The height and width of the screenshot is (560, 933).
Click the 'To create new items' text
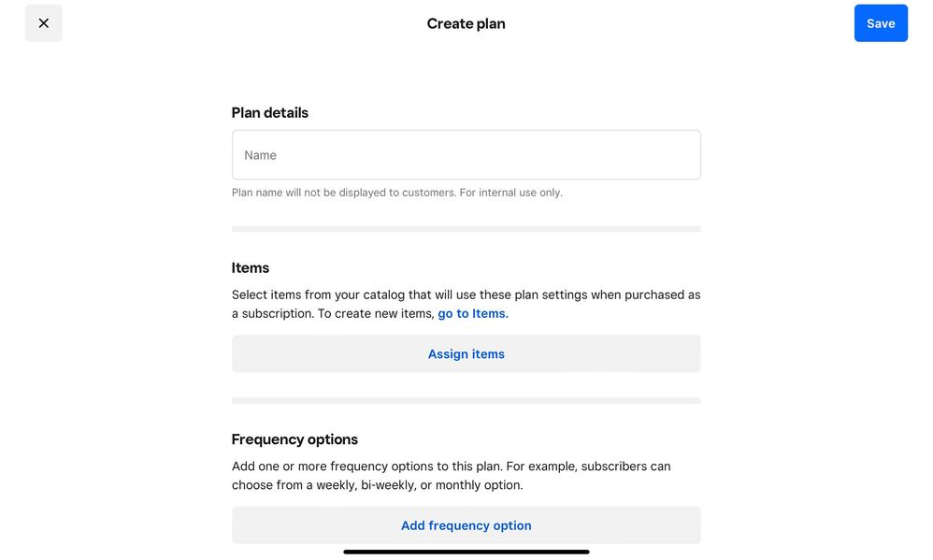pyautogui.click(x=376, y=314)
